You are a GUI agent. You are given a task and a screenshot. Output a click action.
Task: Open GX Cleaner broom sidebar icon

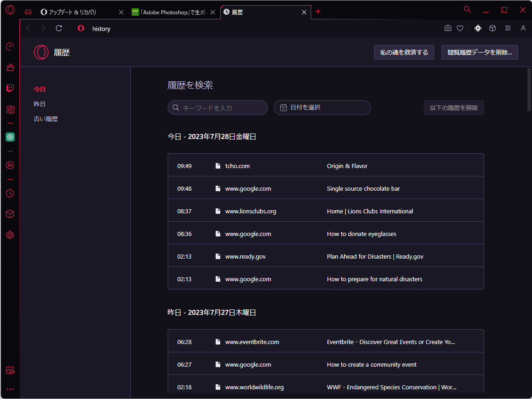click(10, 67)
